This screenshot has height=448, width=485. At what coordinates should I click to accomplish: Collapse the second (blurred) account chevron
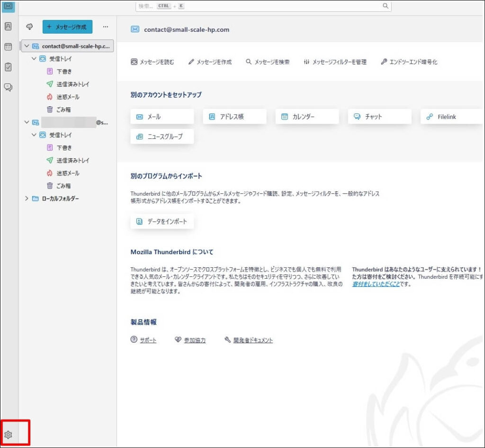27,122
